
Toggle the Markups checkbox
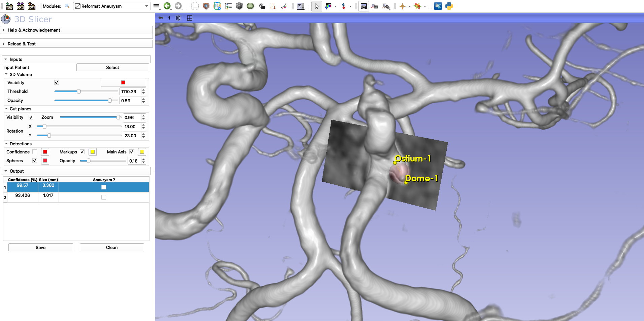[82, 152]
